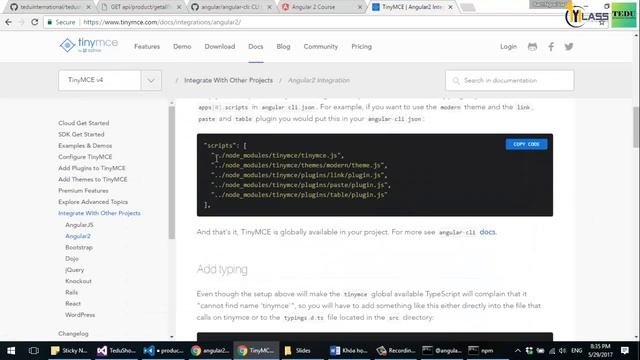Select WordPress integration in sidebar

[80, 315]
